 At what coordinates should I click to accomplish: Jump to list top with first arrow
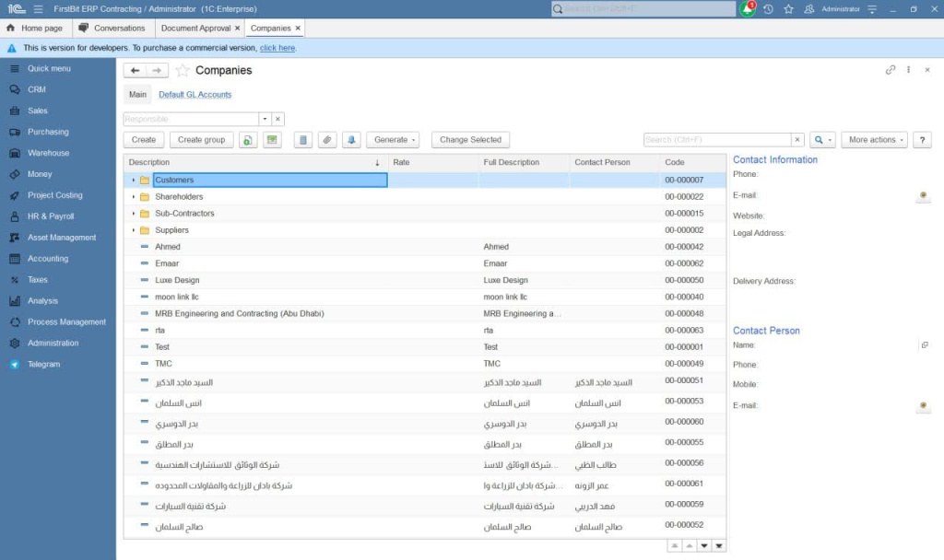[x=674, y=545]
